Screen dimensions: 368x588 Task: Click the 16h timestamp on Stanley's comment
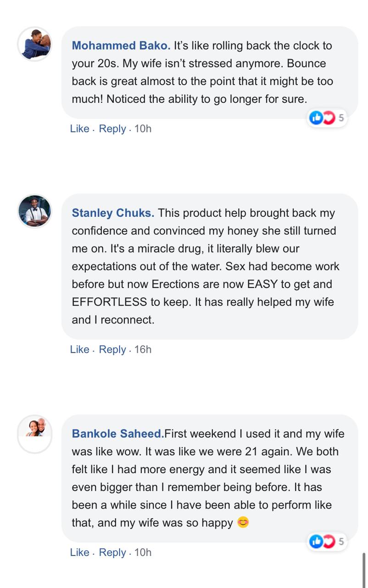pos(143,349)
